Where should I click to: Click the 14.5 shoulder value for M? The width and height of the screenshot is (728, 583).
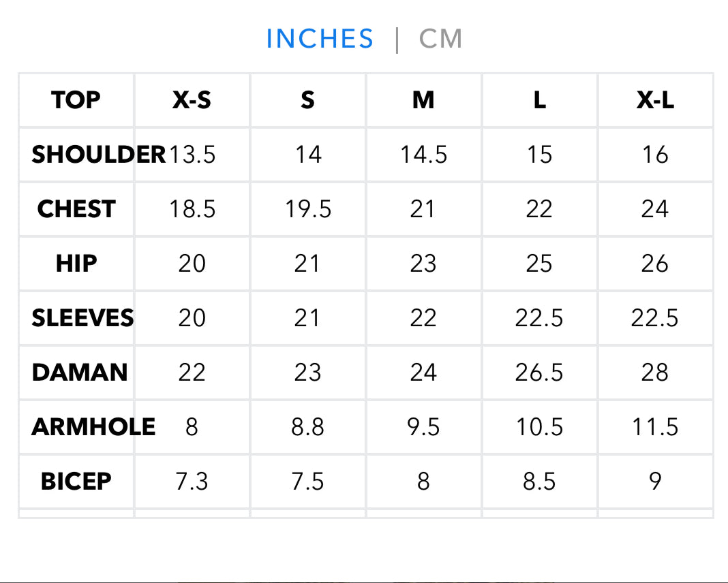pyautogui.click(x=424, y=155)
